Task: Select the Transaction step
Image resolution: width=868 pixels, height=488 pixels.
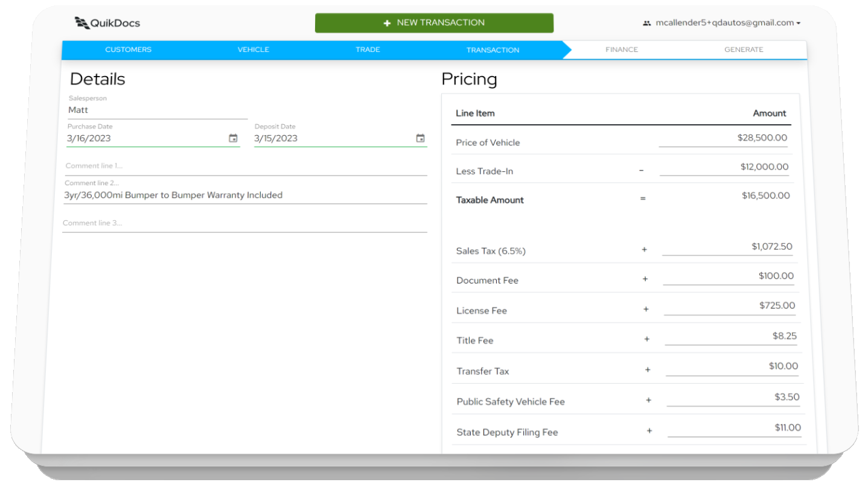Action: pos(493,50)
